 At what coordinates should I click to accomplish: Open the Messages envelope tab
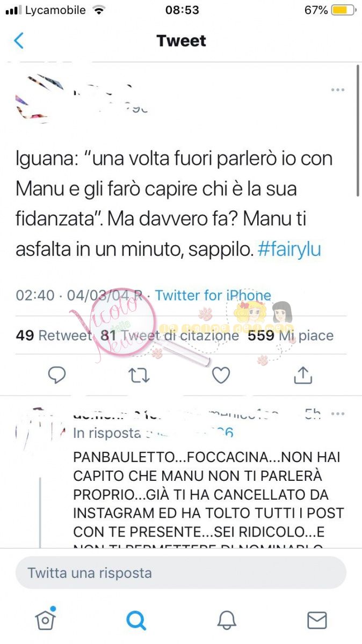click(x=317, y=620)
